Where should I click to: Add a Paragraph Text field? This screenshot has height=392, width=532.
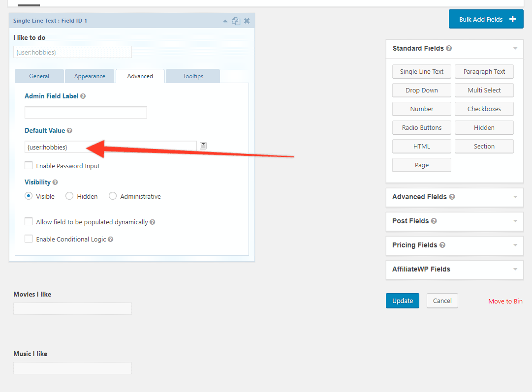pyautogui.click(x=484, y=71)
